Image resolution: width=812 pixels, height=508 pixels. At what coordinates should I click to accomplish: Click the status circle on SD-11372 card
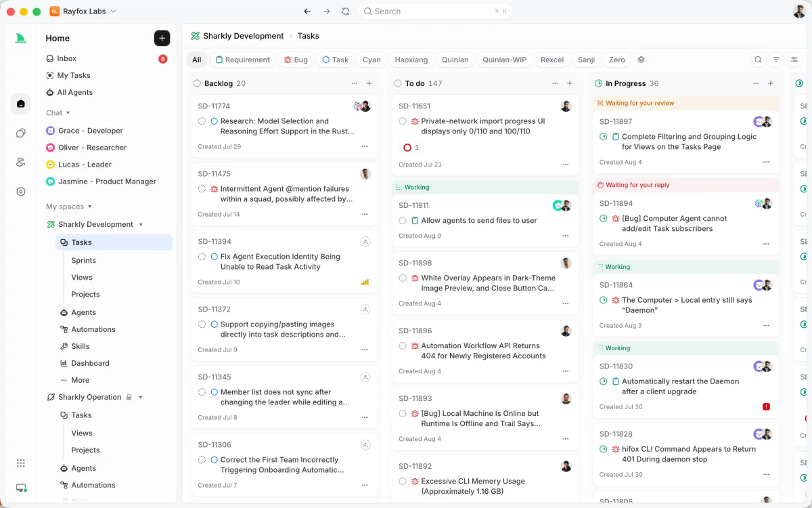(x=202, y=324)
